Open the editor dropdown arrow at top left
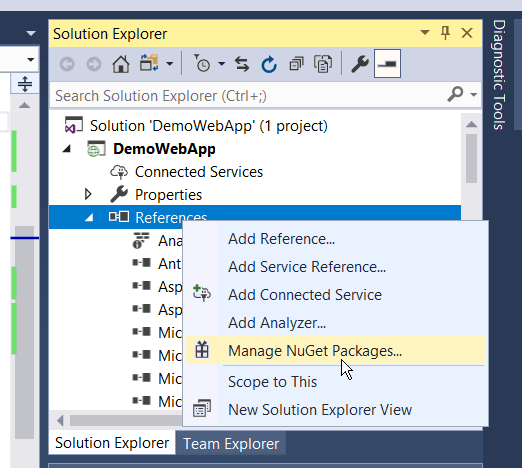This screenshot has height=468, width=522. [x=31, y=33]
